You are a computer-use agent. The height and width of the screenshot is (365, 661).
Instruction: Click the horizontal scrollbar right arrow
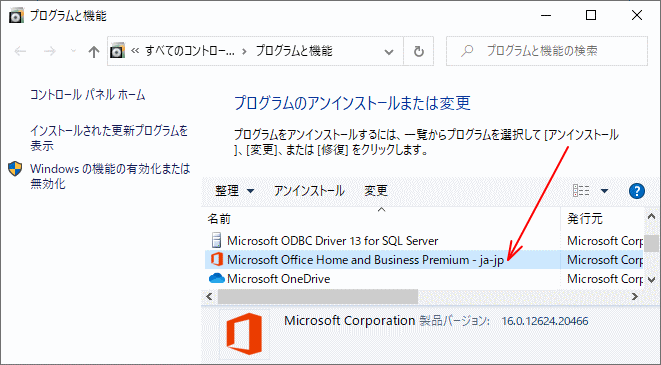click(635, 297)
